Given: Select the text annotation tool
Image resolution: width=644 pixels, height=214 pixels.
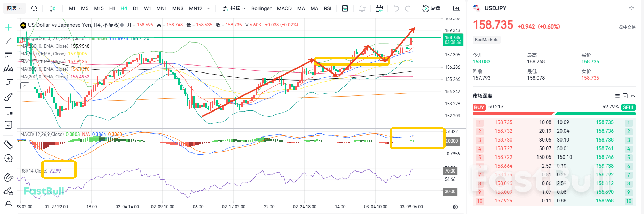Looking at the screenshot, I should click(8, 111).
